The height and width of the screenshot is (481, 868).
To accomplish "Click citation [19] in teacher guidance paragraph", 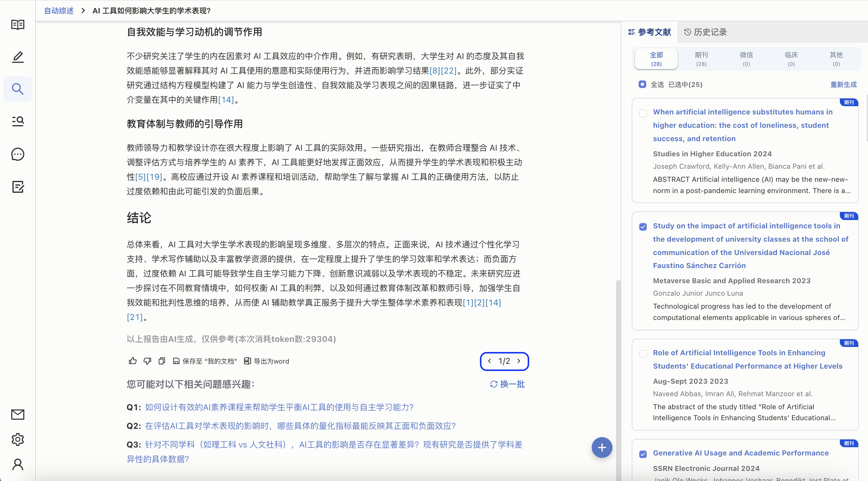I will [154, 177].
